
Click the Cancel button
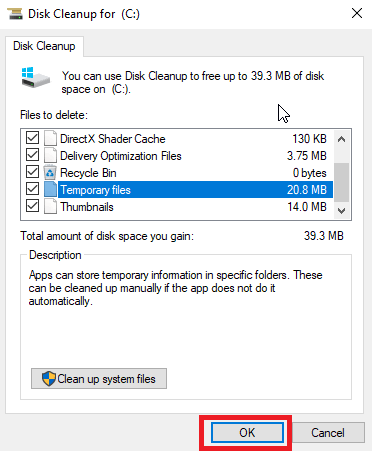point(328,433)
